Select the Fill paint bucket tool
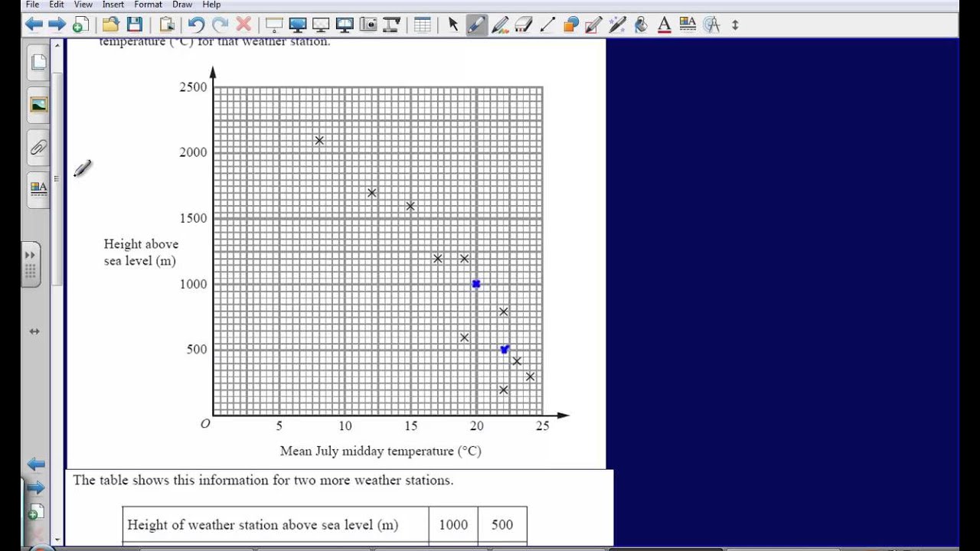 (642, 24)
